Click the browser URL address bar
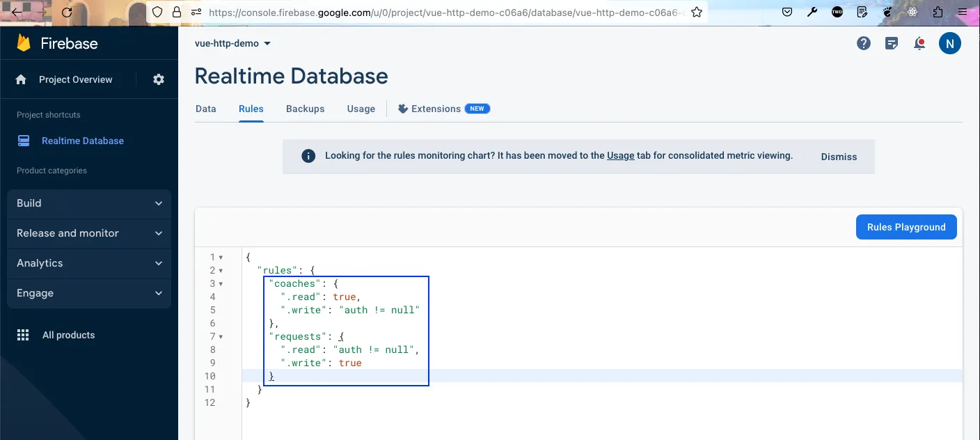The height and width of the screenshot is (440, 980). (445, 13)
